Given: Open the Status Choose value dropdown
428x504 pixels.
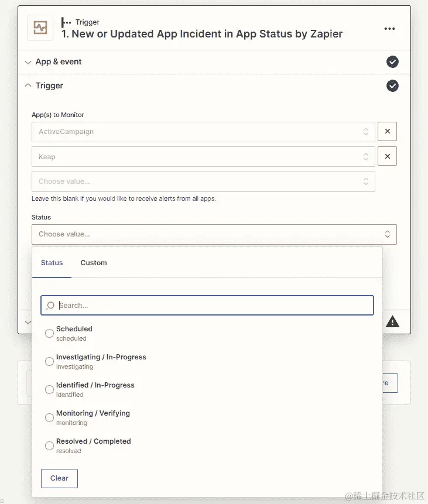Looking at the screenshot, I should [214, 234].
